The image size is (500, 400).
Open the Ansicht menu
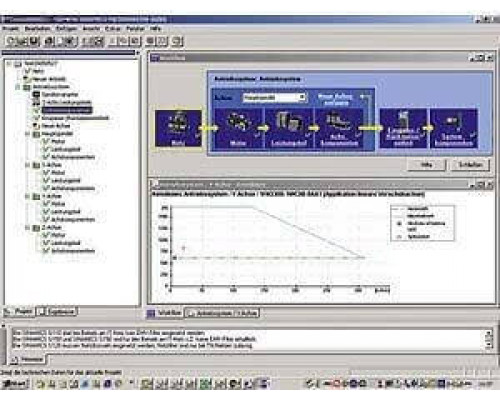tap(91, 29)
